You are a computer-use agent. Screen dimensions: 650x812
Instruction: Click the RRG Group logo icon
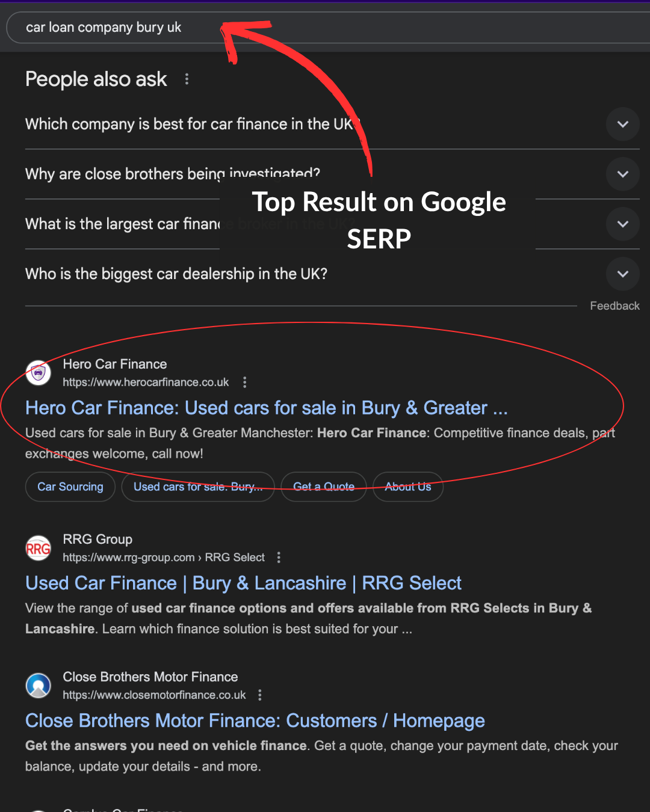[x=39, y=548]
